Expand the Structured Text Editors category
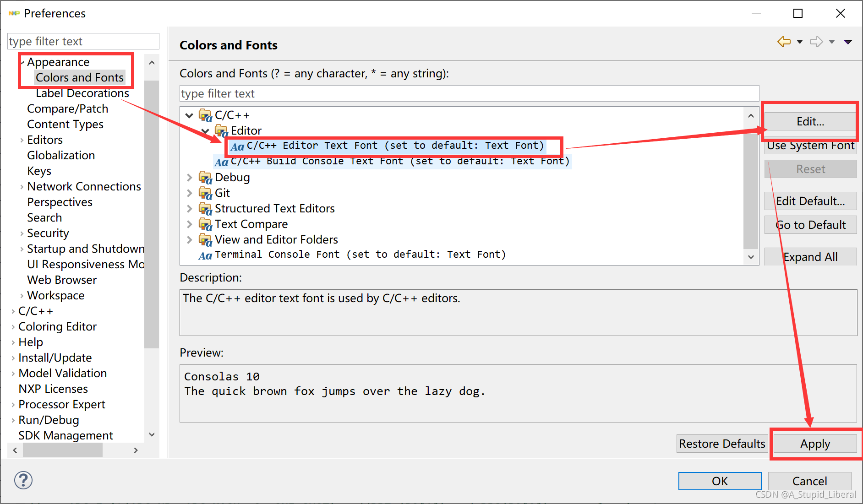The image size is (863, 504). point(189,209)
